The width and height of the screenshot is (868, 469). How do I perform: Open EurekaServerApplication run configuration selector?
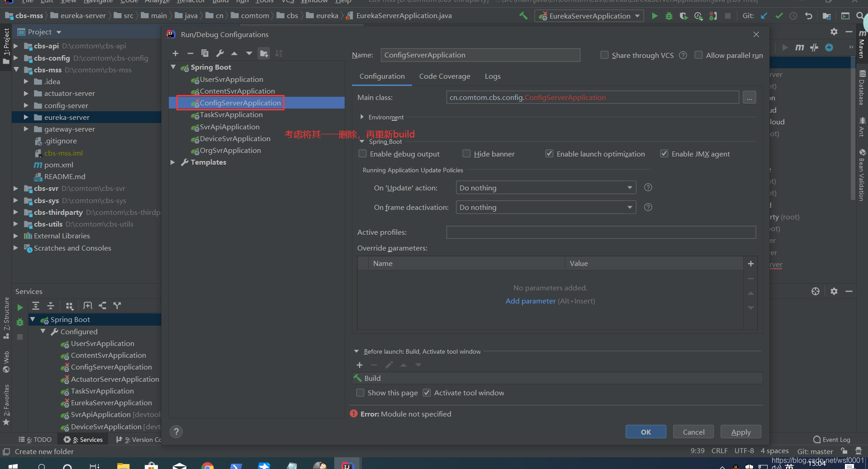point(589,16)
